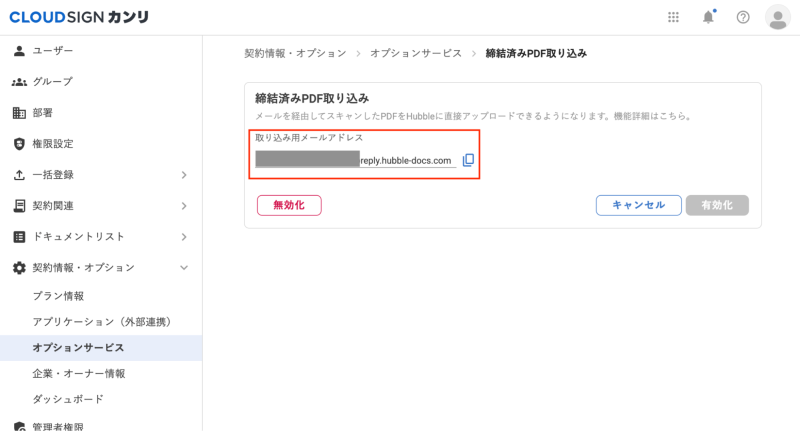Click the help question mark icon

coord(743,17)
